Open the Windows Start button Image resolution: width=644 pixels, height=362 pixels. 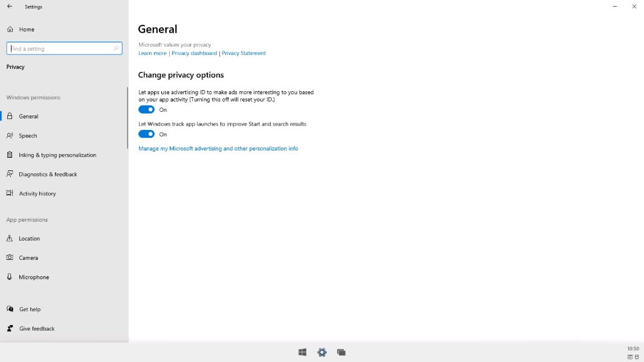click(x=302, y=352)
